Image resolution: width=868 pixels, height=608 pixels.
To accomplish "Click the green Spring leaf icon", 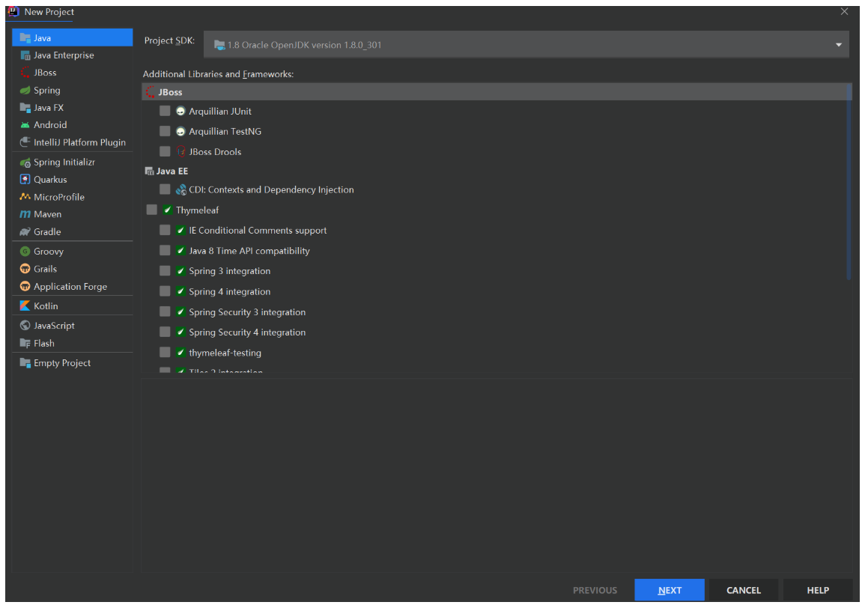I will tap(25, 90).
